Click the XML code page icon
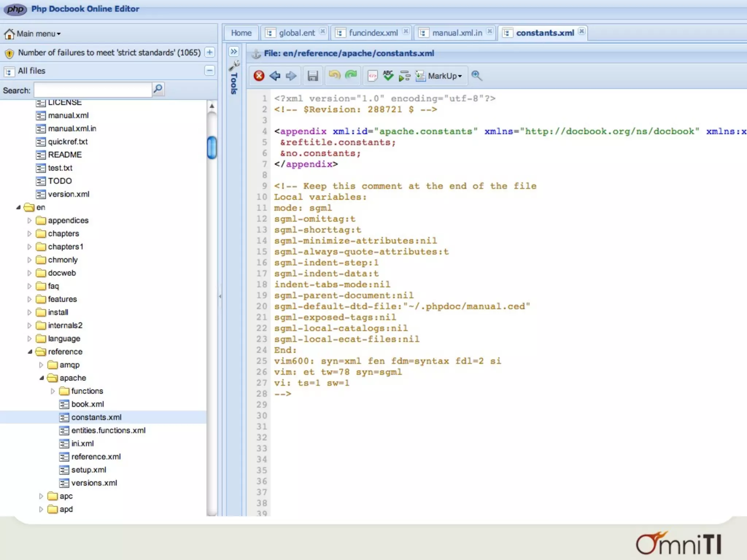 click(x=372, y=76)
